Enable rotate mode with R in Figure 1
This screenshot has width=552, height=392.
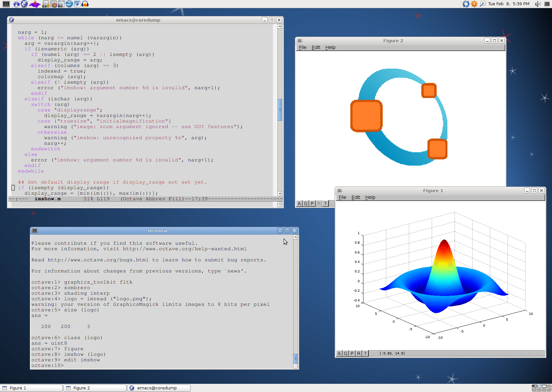[x=359, y=353]
